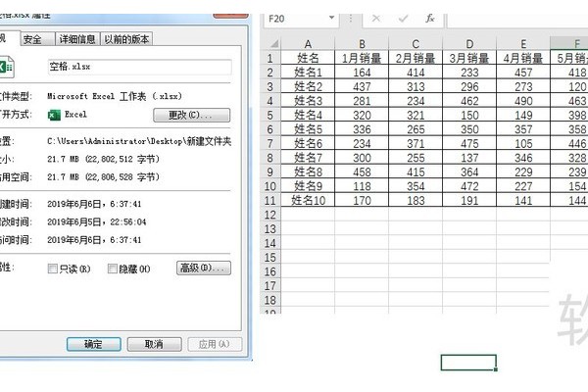Click cell with value 164
588x392 pixels.
point(362,72)
